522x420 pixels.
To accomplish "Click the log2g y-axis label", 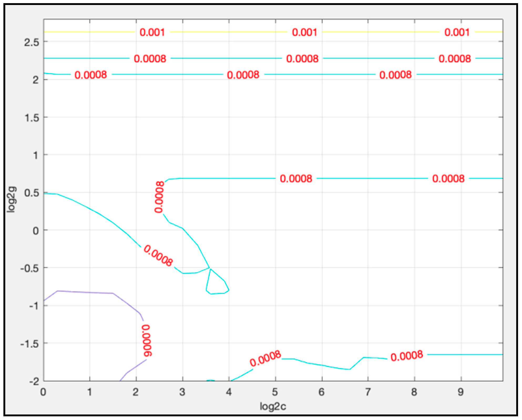I will click(12, 199).
